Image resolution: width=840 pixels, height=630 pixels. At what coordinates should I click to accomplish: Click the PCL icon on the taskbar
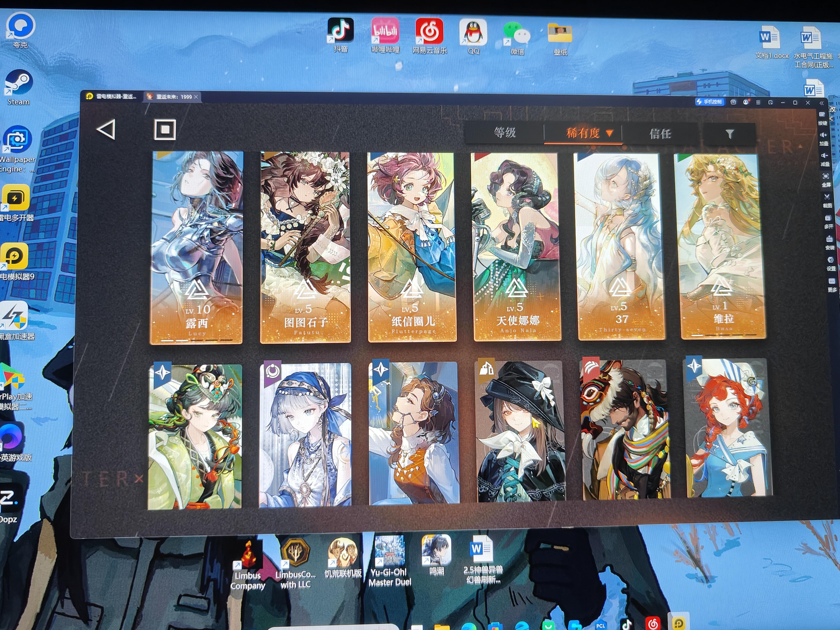(601, 625)
